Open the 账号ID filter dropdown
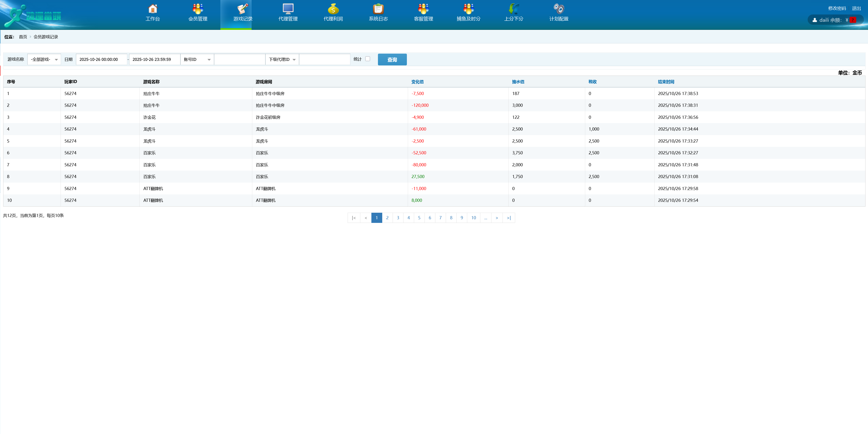Image resolution: width=868 pixels, height=434 pixels. tap(197, 59)
